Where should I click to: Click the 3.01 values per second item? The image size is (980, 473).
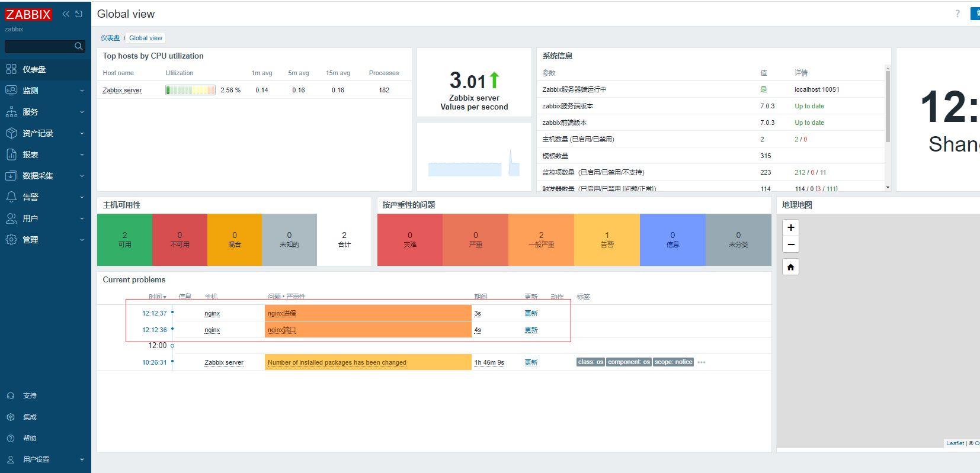tap(474, 81)
